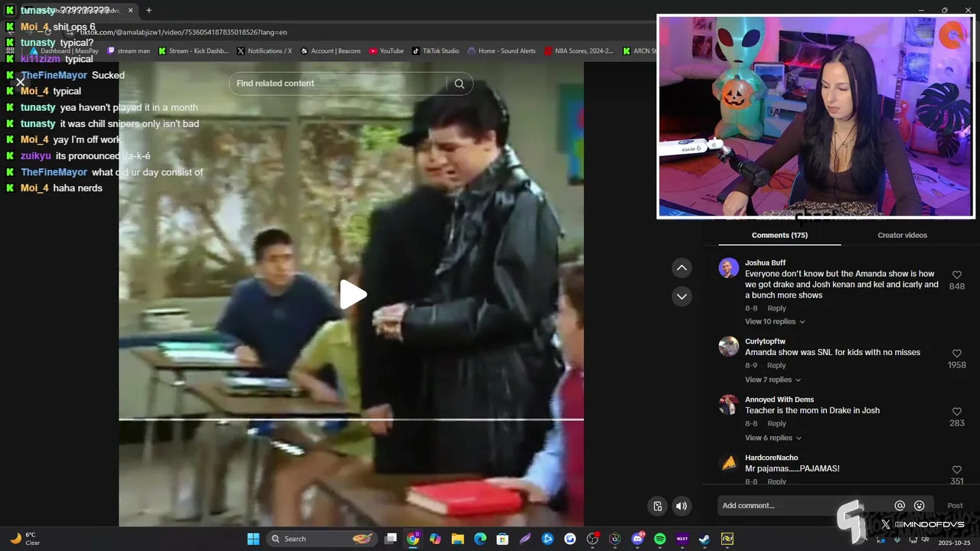980x551 pixels.
Task: Reply to Annoyed With Dems' comment
Action: click(776, 424)
